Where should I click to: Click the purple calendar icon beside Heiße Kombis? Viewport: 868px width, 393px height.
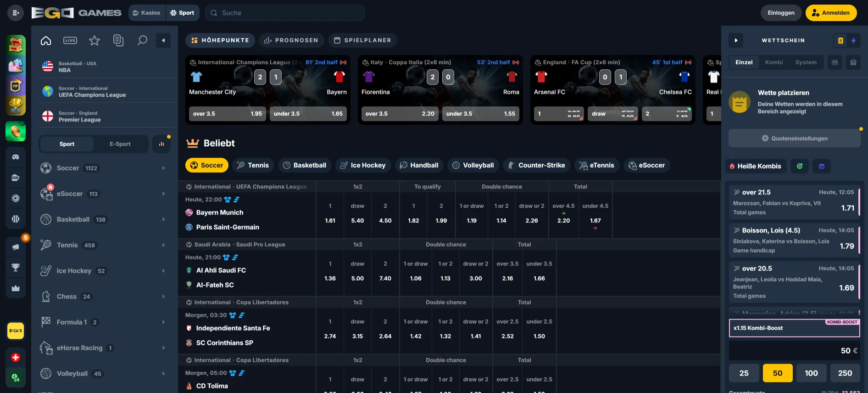click(x=822, y=166)
